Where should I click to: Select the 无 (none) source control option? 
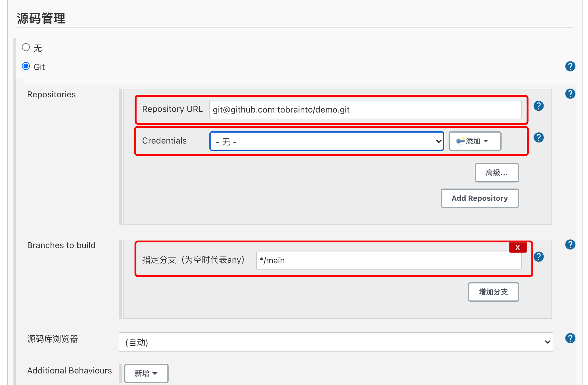tap(26, 47)
